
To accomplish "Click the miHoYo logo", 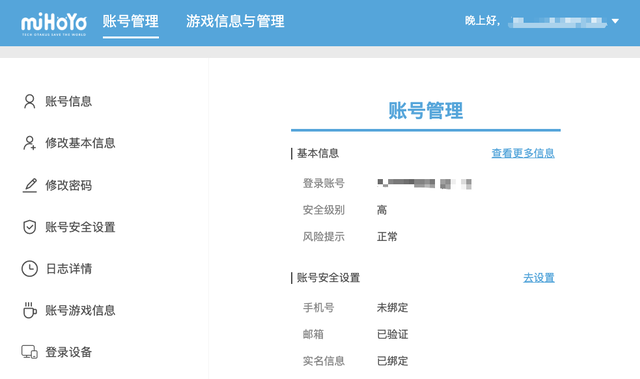I will [54, 24].
